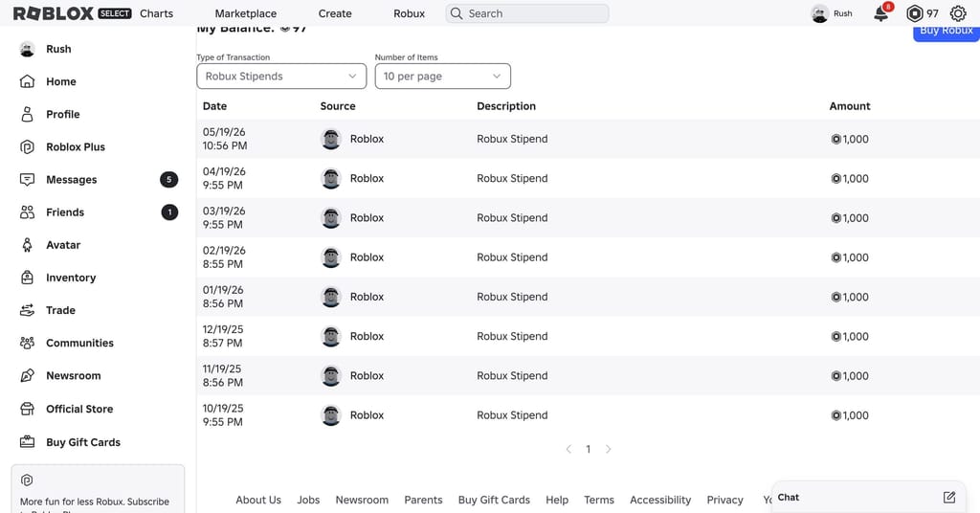Click Rush avatar in the sidebar

27,49
